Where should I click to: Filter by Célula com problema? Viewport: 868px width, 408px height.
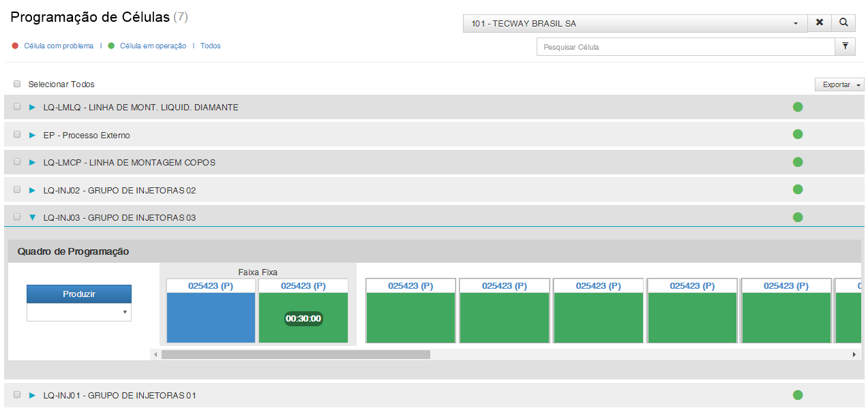59,46
